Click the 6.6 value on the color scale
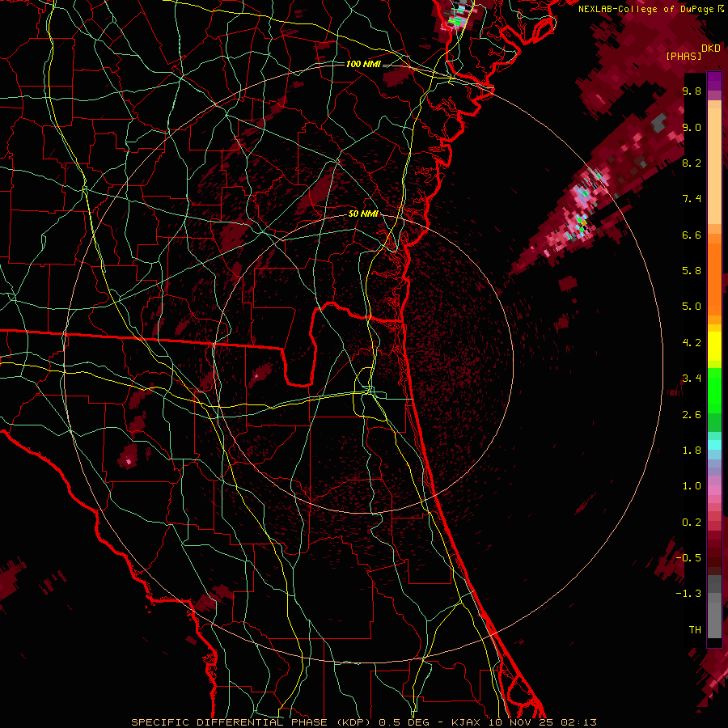728x728 pixels. tap(692, 235)
